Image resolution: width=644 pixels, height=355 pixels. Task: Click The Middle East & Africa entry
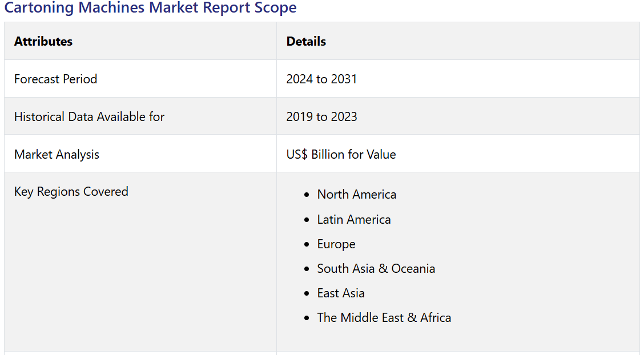click(384, 318)
